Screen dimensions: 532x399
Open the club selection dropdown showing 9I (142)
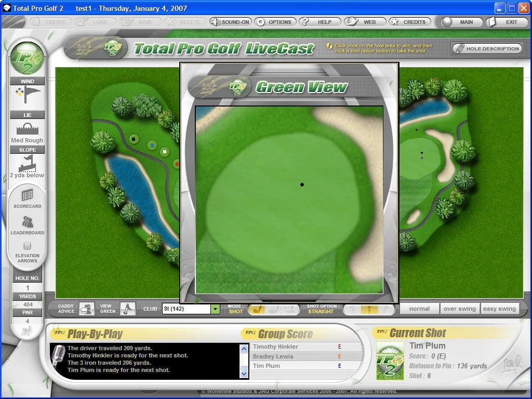pos(215,308)
